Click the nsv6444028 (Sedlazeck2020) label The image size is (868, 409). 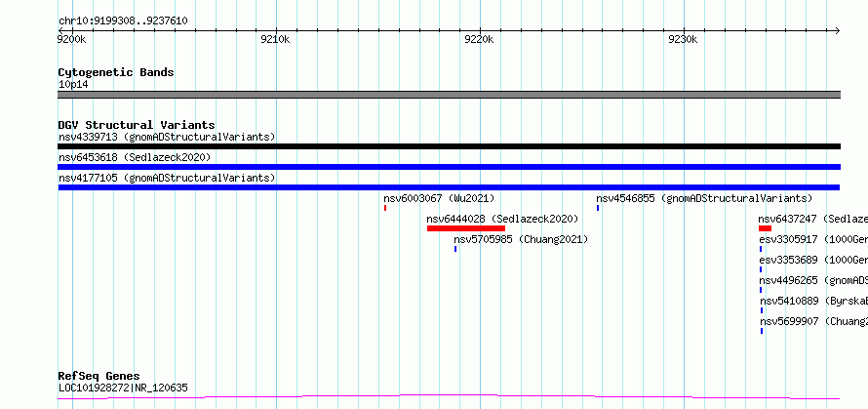tap(502, 219)
